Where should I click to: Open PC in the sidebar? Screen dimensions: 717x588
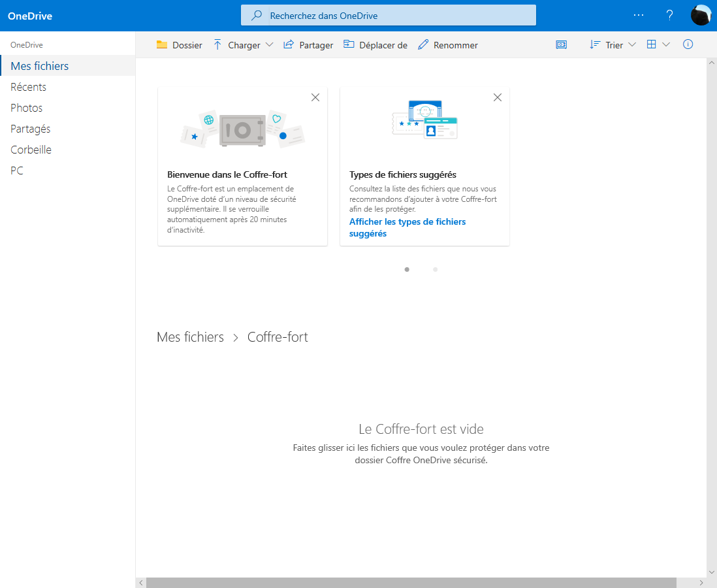point(68,171)
